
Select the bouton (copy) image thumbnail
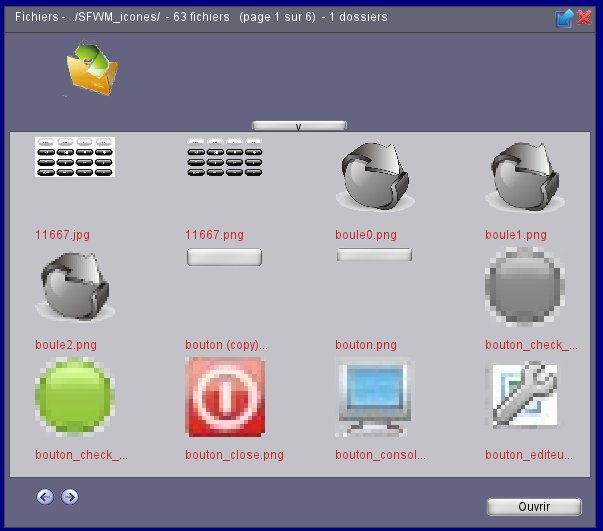pyautogui.click(x=225, y=258)
